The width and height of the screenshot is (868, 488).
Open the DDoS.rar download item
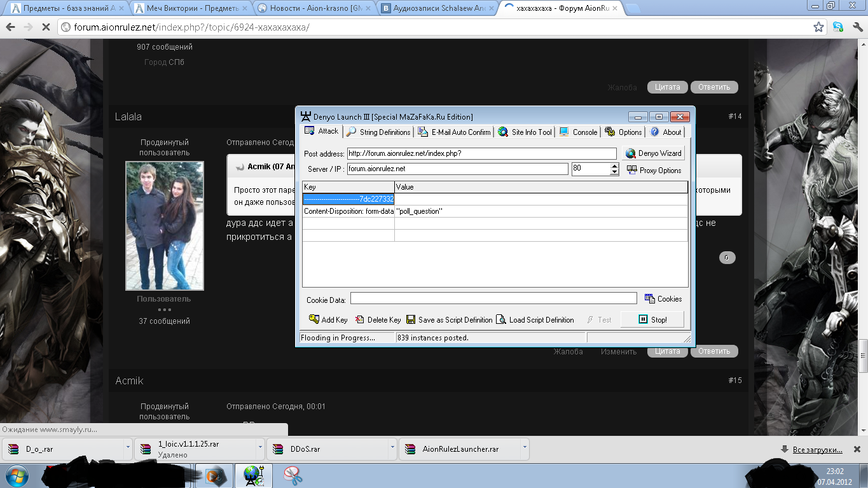pyautogui.click(x=327, y=449)
